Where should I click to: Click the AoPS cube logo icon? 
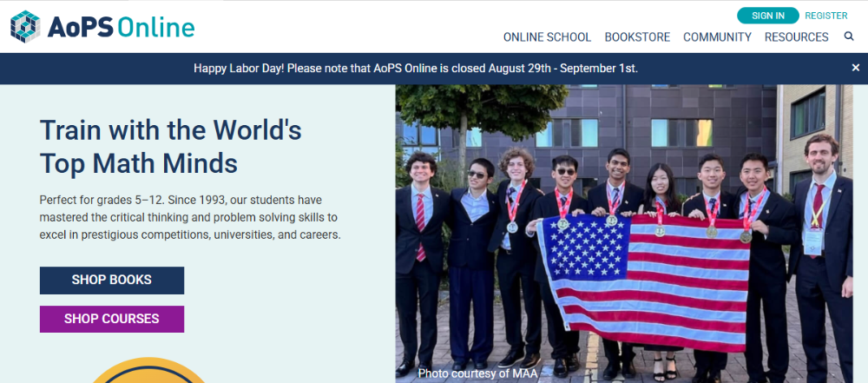point(26,26)
